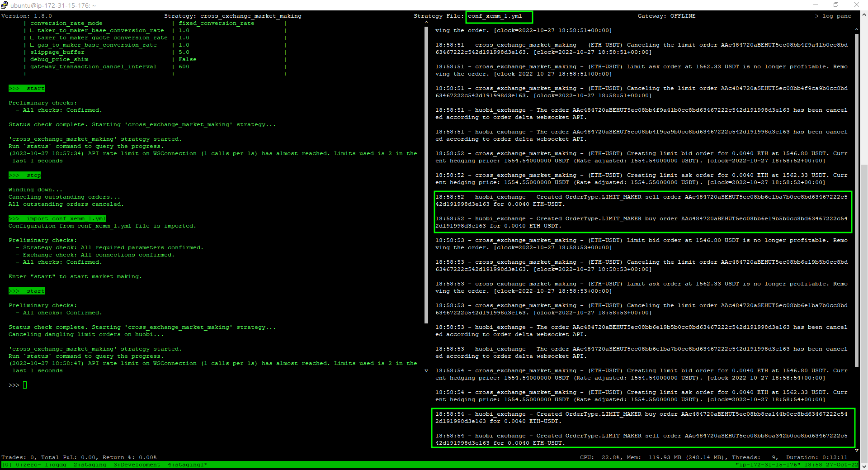
Task: Click the import conf_xemm_1.yml command
Action: (x=57, y=218)
